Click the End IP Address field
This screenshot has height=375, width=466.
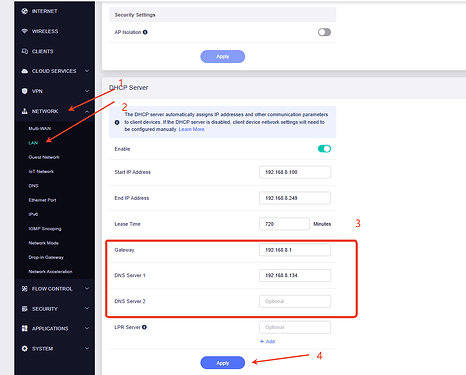point(295,198)
